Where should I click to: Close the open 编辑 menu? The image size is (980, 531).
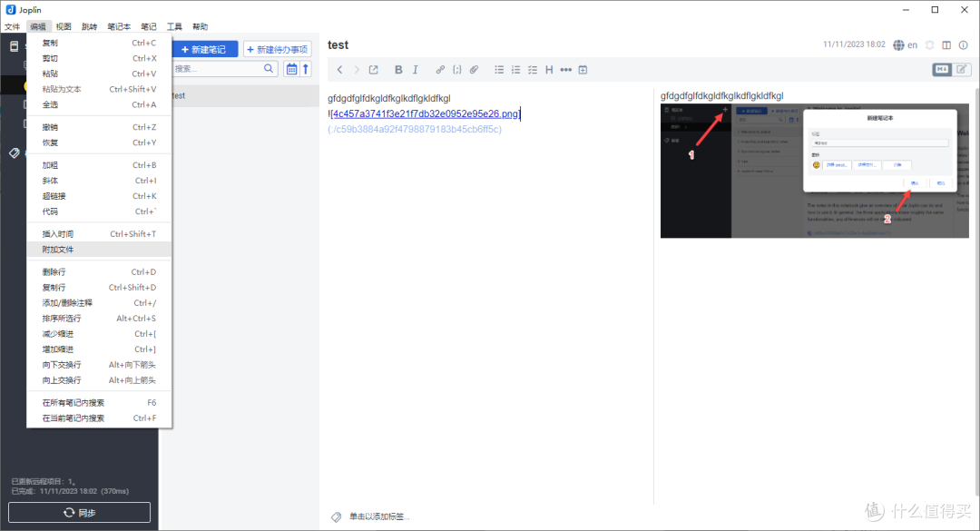click(38, 27)
